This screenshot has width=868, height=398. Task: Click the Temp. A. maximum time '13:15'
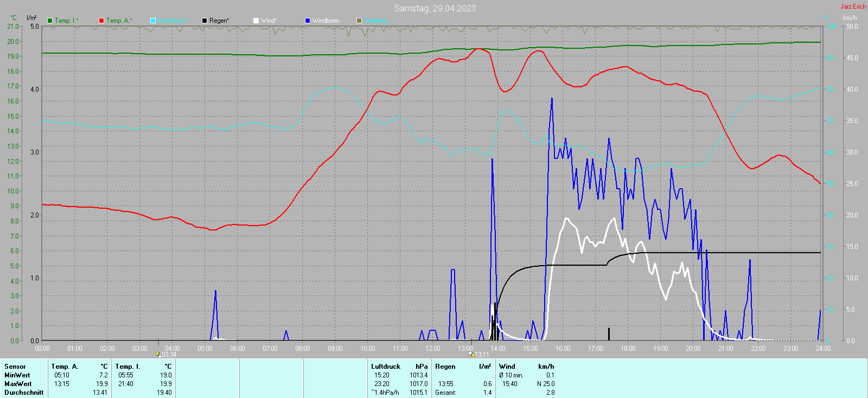point(62,384)
